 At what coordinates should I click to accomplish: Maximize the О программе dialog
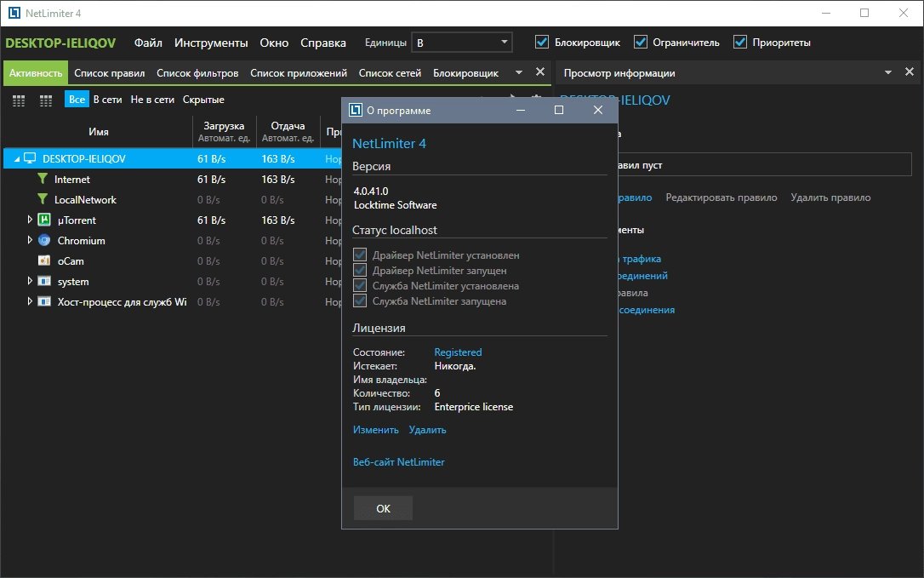coord(559,111)
